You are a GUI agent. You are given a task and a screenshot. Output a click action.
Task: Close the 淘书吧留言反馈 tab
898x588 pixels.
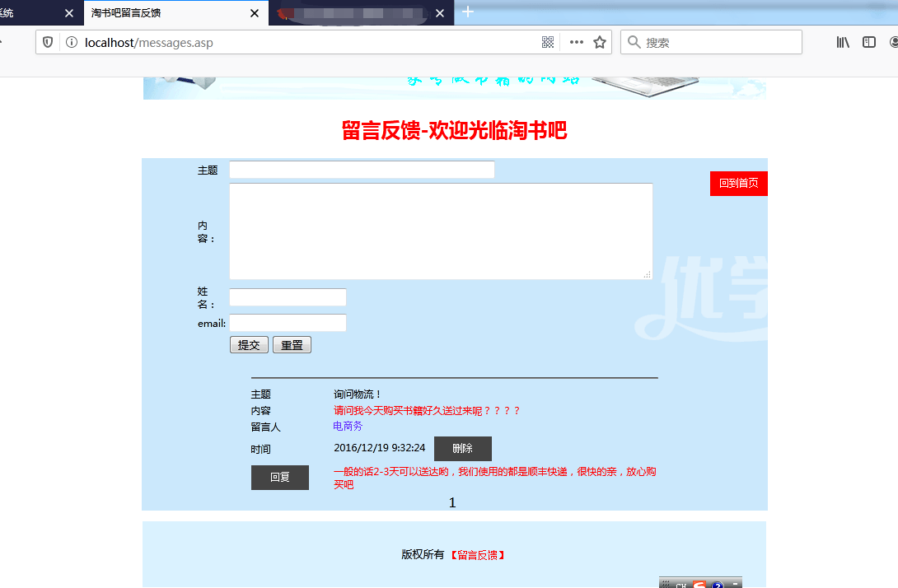255,13
